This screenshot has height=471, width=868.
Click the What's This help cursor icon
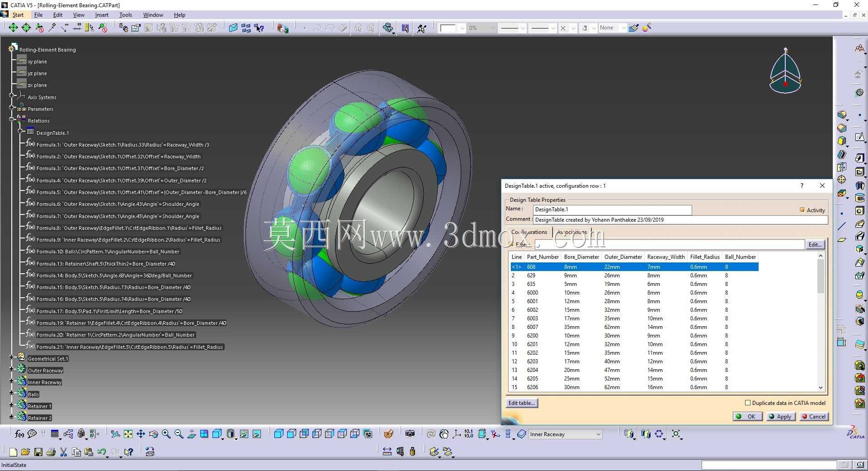click(128, 452)
